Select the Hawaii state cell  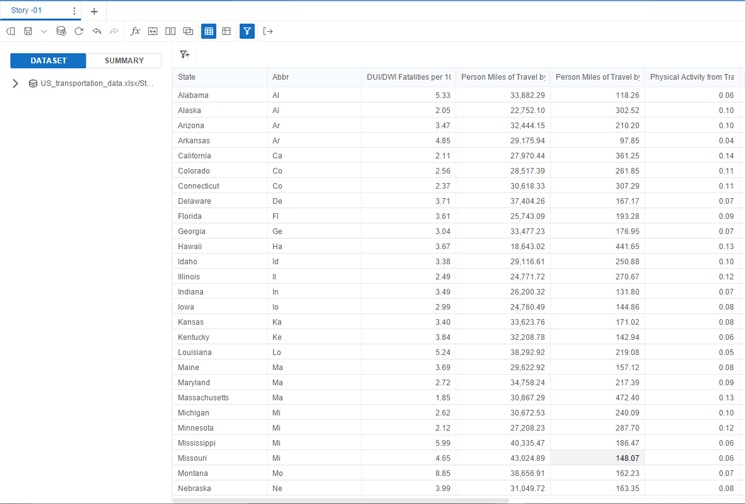pos(220,247)
